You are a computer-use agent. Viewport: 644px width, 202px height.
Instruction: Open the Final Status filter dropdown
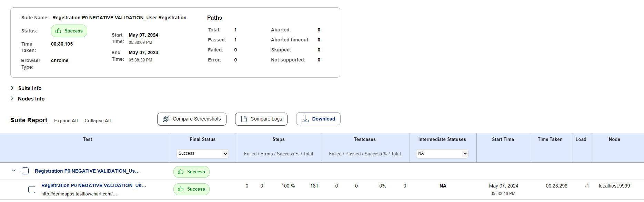click(203, 154)
